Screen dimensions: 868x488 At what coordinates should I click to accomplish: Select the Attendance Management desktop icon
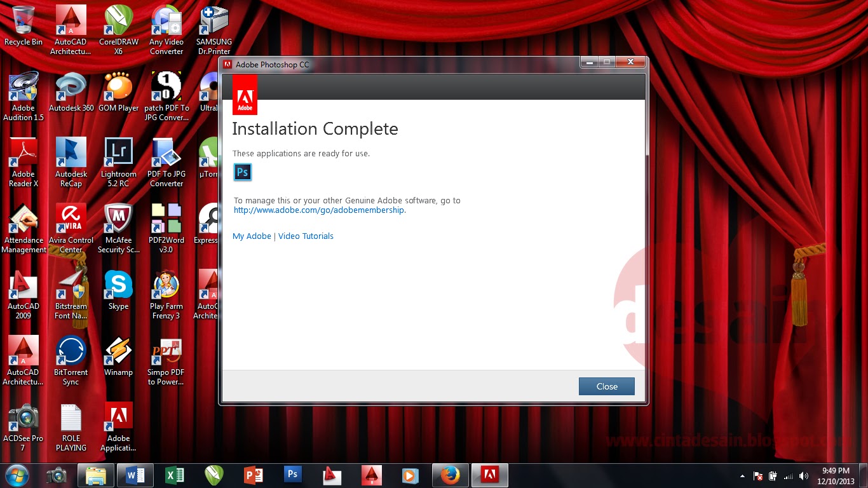24,228
